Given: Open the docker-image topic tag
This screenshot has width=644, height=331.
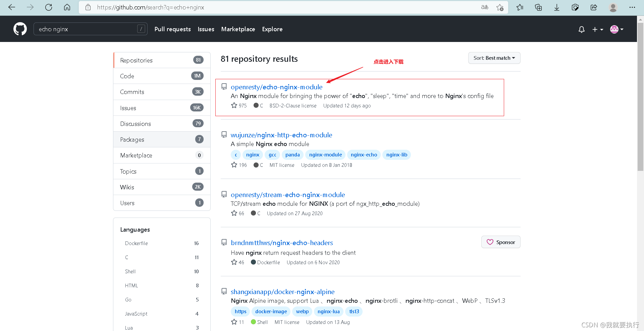Looking at the screenshot, I should tap(271, 312).
